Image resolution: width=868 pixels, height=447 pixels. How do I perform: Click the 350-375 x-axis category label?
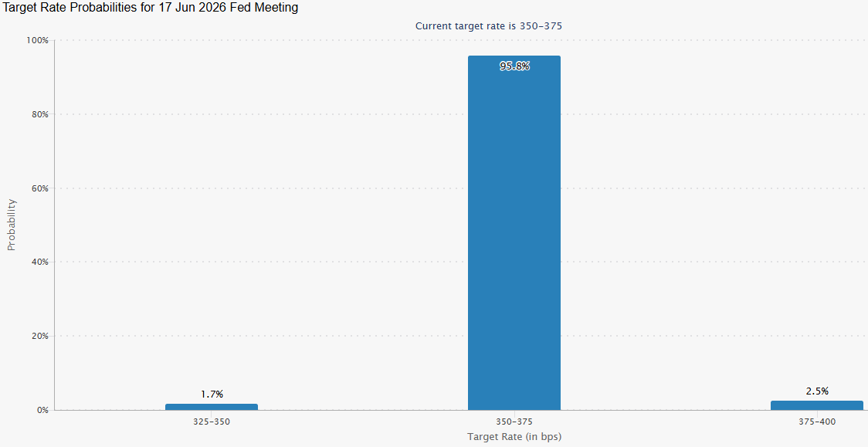point(514,422)
